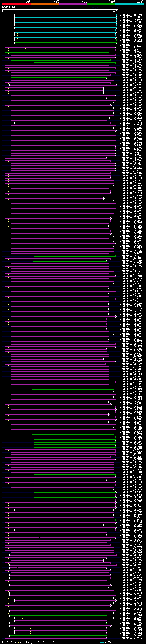Viewport: 146px width, 644px height.
Task: Select the UniRef100_B5FYE3 hit name
Action: pyautogui.click(x=131, y=361)
